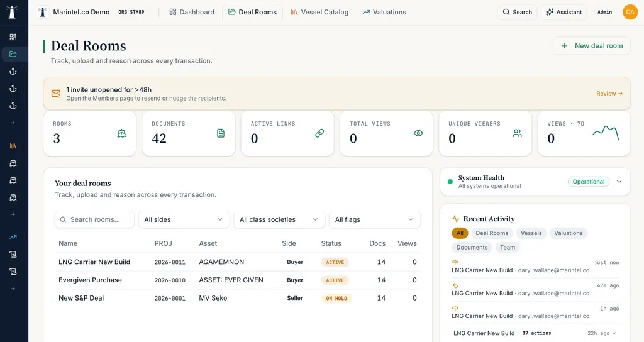
Task: Switch to the Dashboard tab
Action: click(x=192, y=13)
